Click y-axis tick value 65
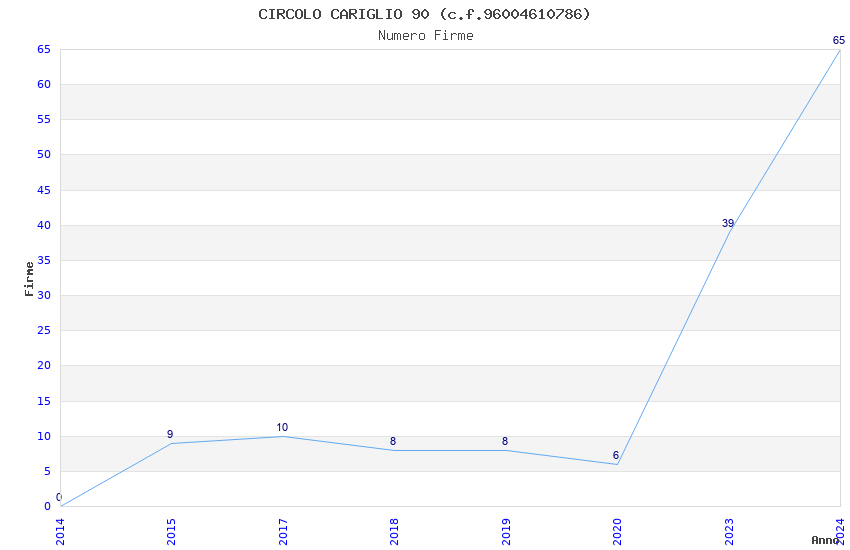Screen dimensions: 850x550 (x=44, y=49)
